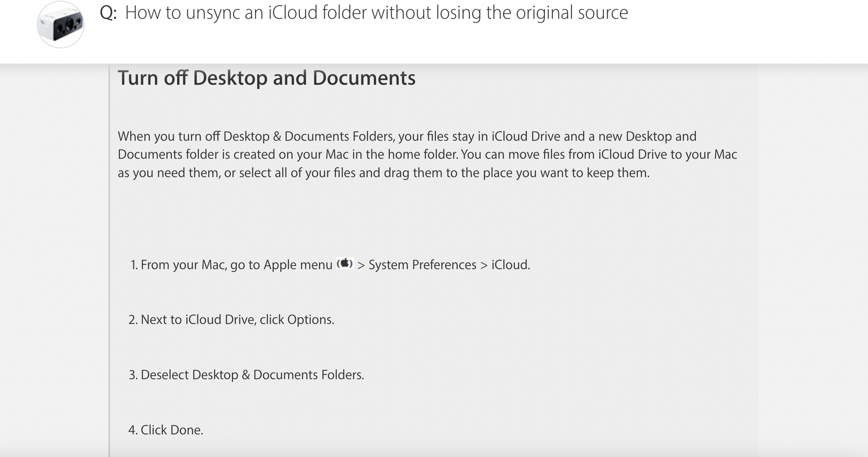868x457 pixels.
Task: Click the paragraph beginning 'When you turn off Desktop'
Action: (x=427, y=155)
